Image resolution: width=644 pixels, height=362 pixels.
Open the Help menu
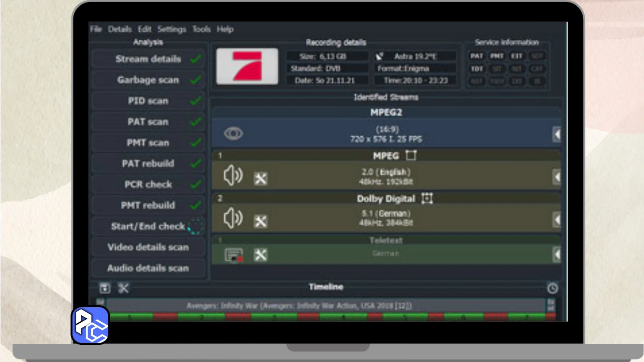(225, 29)
